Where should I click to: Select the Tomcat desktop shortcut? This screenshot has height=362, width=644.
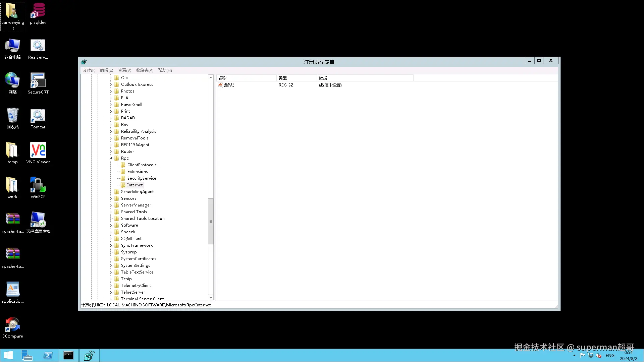38,117
